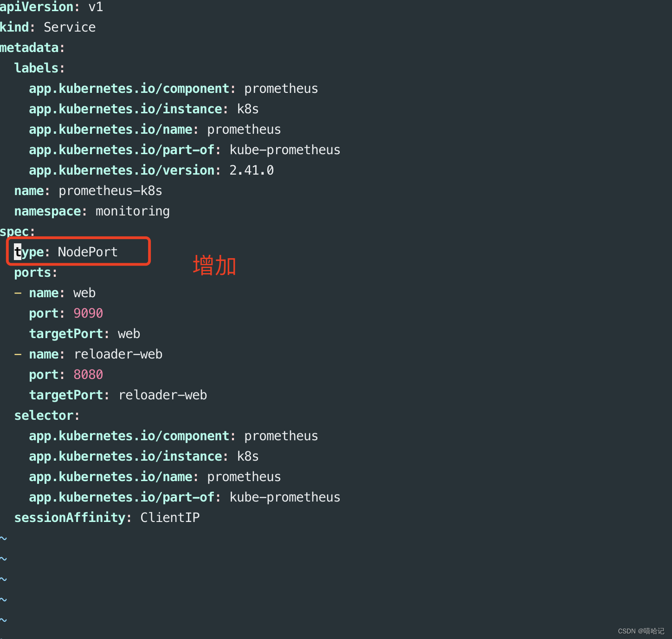672x639 pixels.
Task: Click the selector label 'app.kubernetes.io/instance: k8s'
Action: 144,456
